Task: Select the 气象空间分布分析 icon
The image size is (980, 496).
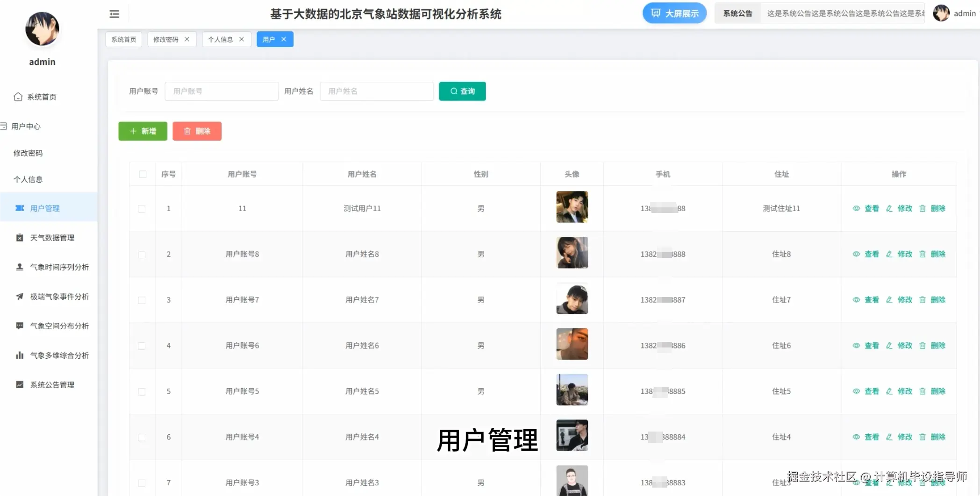Action: [x=19, y=326]
